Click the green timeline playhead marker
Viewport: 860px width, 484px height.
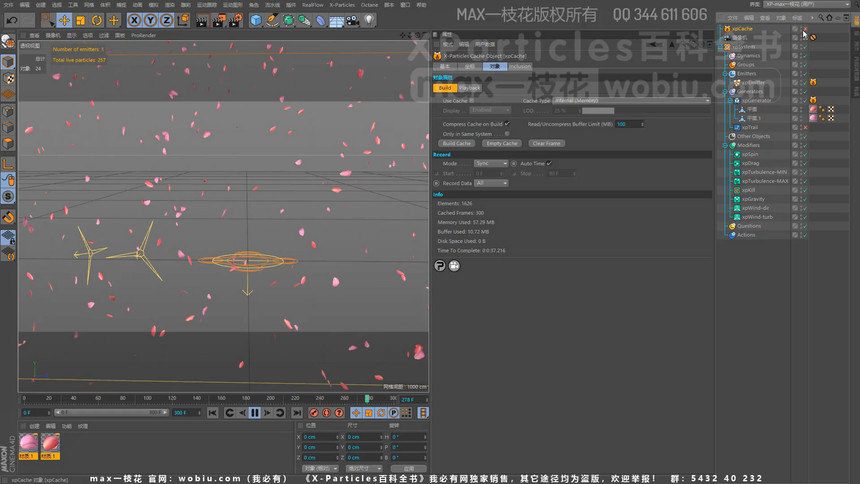pos(367,398)
